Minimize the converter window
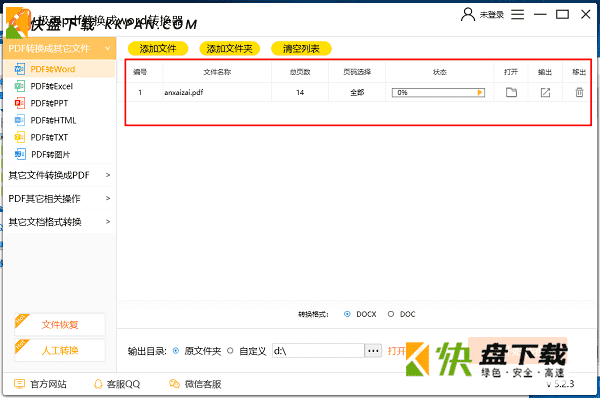The width and height of the screenshot is (600, 398). pos(540,15)
